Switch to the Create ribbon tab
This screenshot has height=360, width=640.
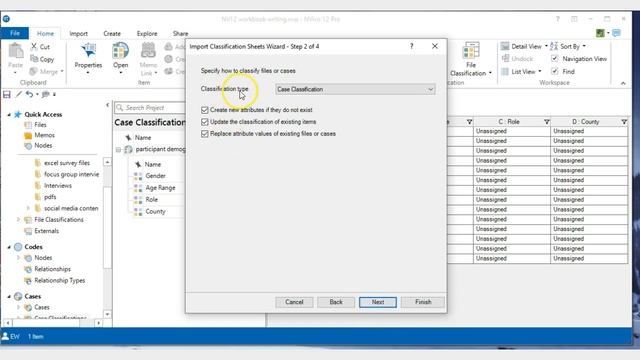click(x=112, y=33)
